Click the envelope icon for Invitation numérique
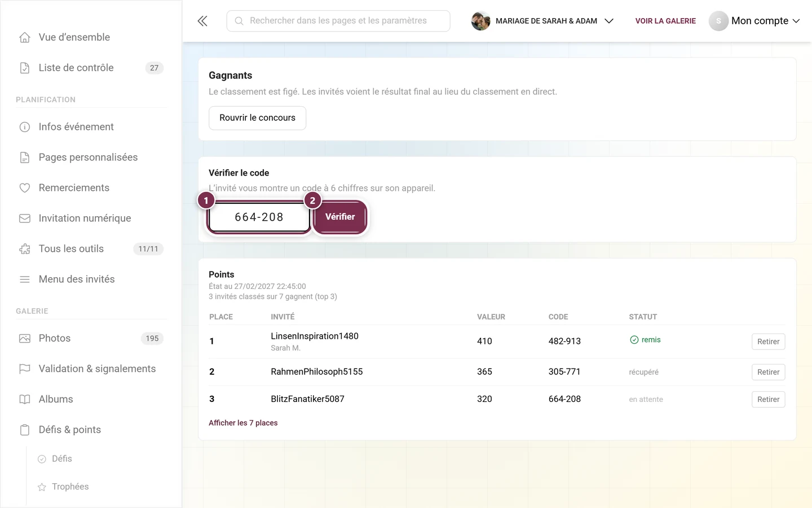 point(25,218)
